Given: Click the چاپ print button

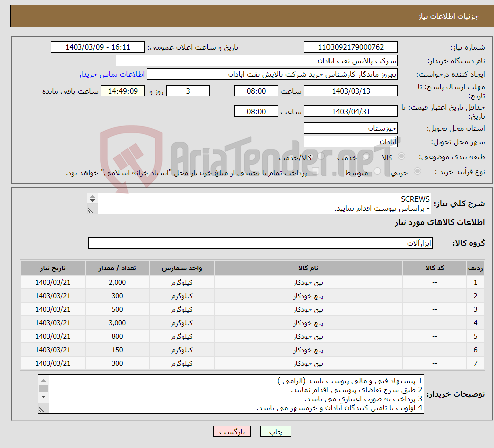Looking at the screenshot, I should point(276,431).
